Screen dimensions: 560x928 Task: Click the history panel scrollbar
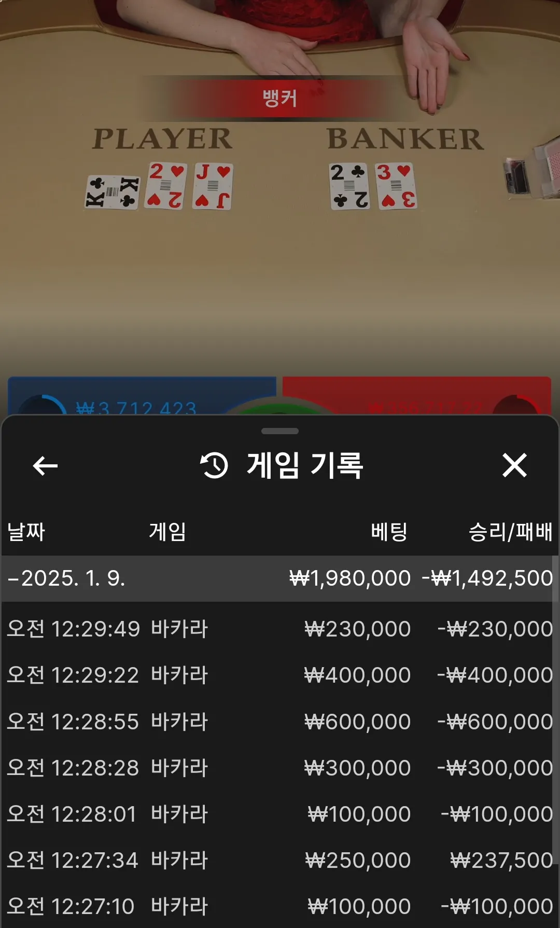coord(556,711)
